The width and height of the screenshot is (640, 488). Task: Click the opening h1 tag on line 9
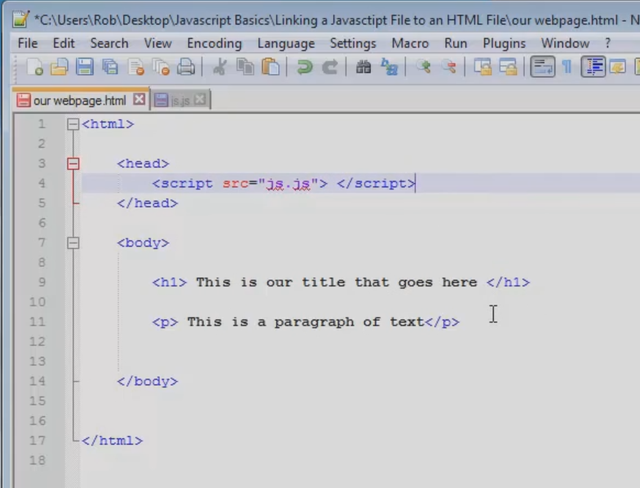(169, 282)
